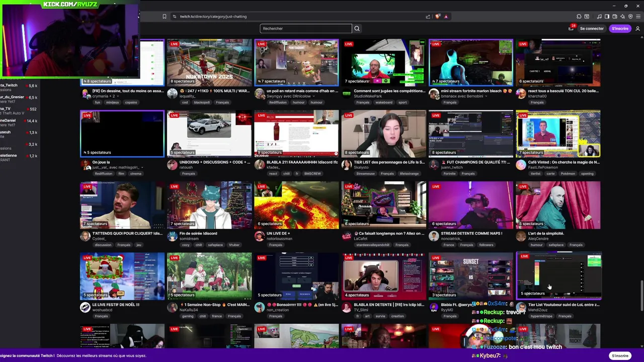Open the Nuketown 2025 stream thumbnail
This screenshot has width=644, height=362.
[x=209, y=62]
